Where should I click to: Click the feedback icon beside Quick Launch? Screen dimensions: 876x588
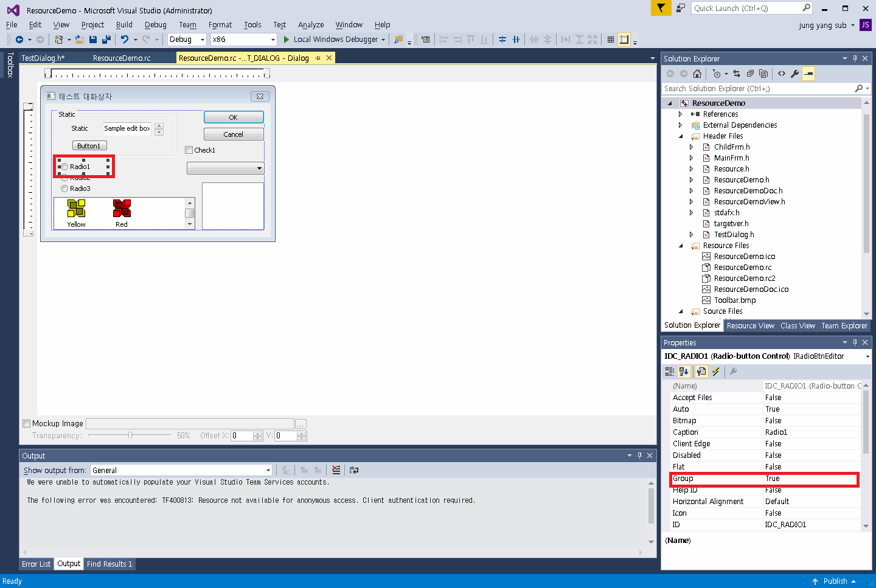pos(681,8)
